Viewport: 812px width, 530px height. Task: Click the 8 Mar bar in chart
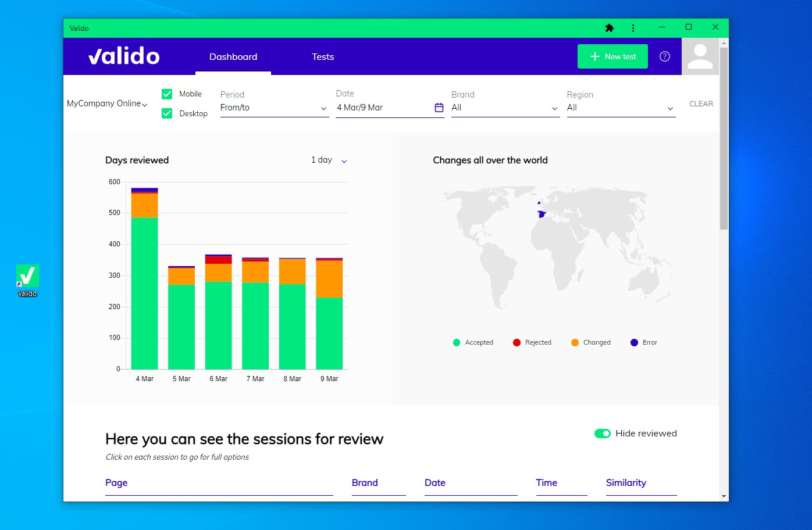pos(293,313)
